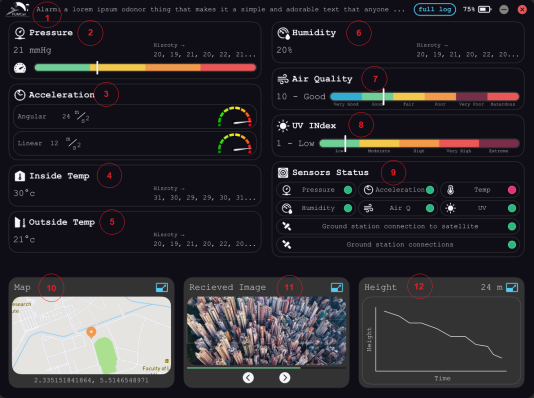Click the Humidity history values

(x=468, y=54)
